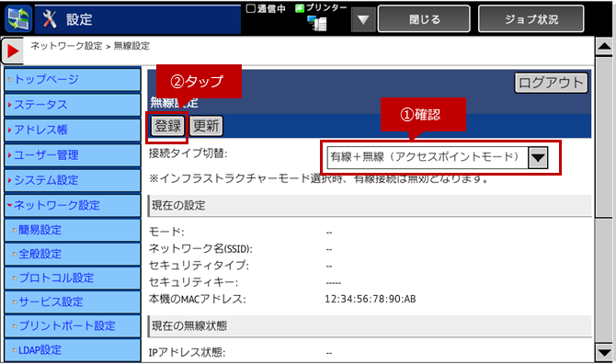This screenshot has width=616, height=364.
Task: Expand システム設定 menu in sidebar
Action: [73, 180]
